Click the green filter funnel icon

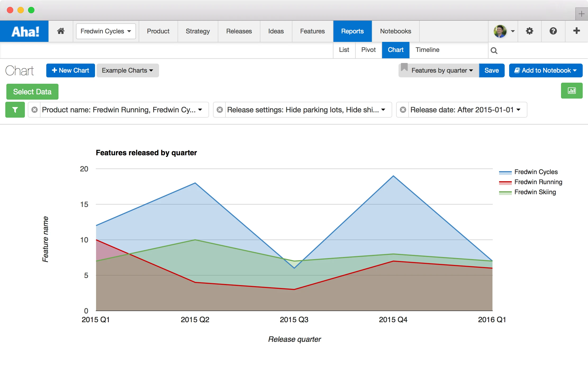click(x=15, y=110)
